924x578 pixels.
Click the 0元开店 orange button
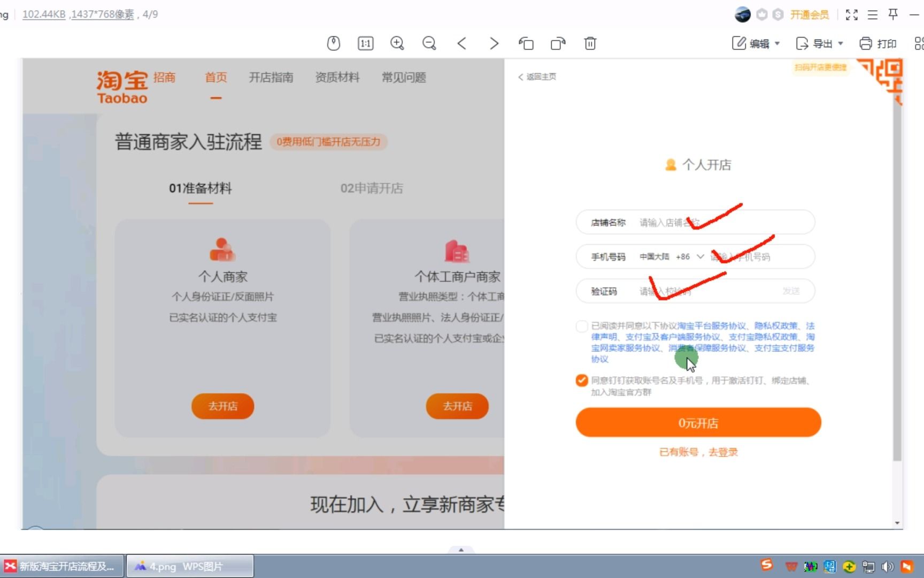coord(698,423)
